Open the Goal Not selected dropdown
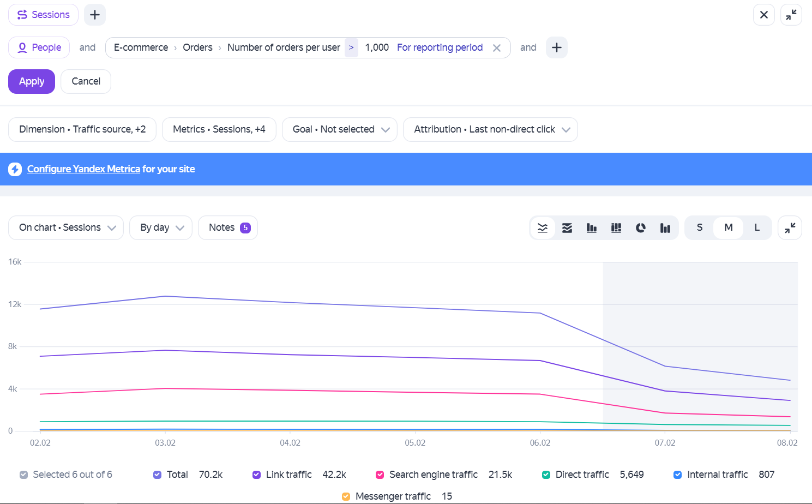The height and width of the screenshot is (504, 812). 340,129
